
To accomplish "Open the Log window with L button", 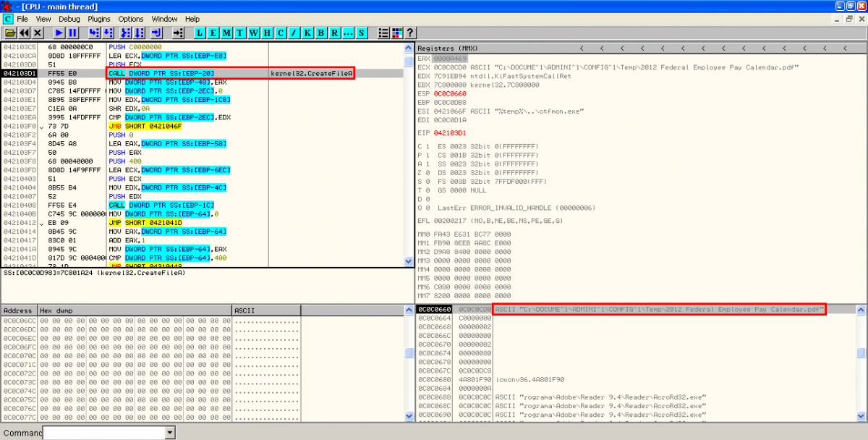I will tap(200, 33).
